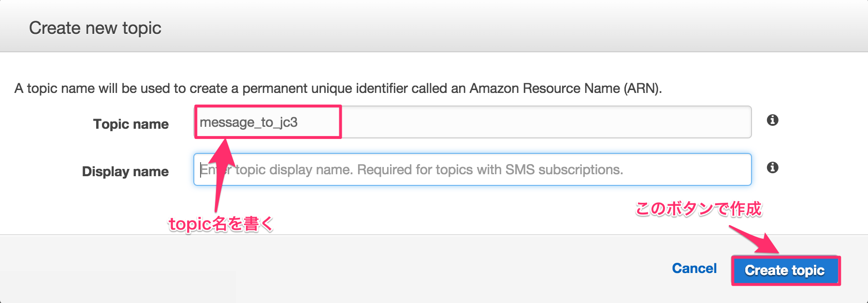Click the Create new topic dialog title
Screen dimensions: 868x303
[x=96, y=28]
